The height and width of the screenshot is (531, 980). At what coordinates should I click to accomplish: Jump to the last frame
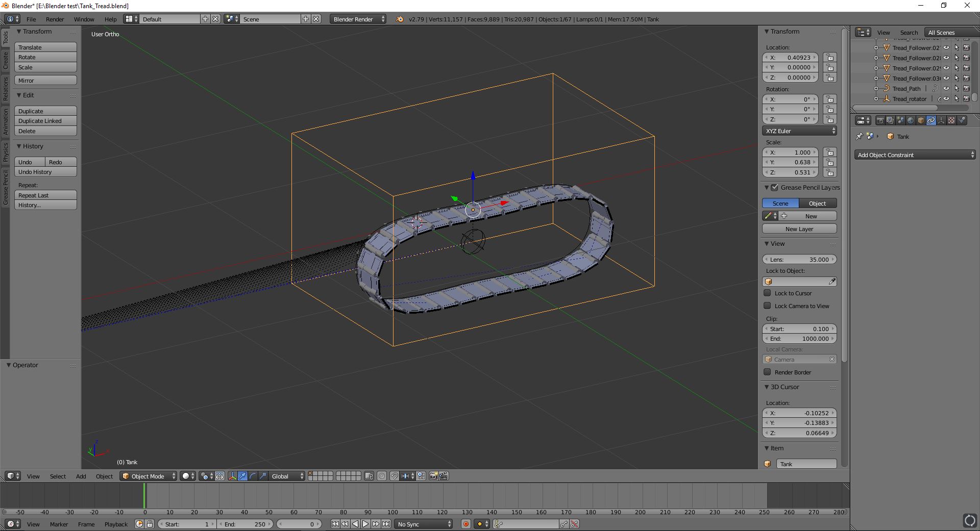click(x=386, y=524)
